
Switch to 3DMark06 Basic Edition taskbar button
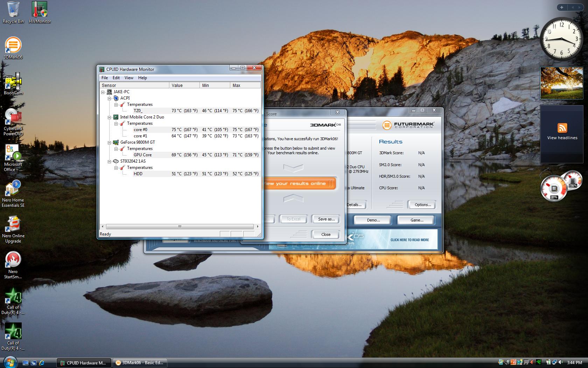tap(140, 363)
